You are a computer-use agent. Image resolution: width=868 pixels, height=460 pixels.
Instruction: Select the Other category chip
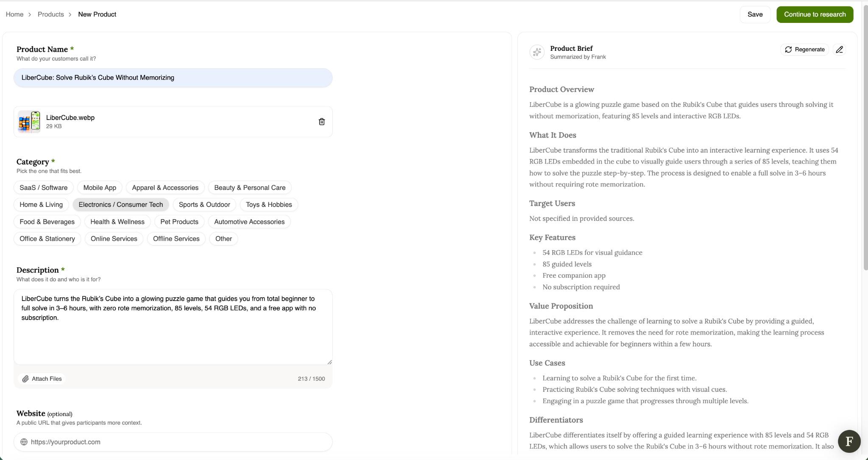223,238
